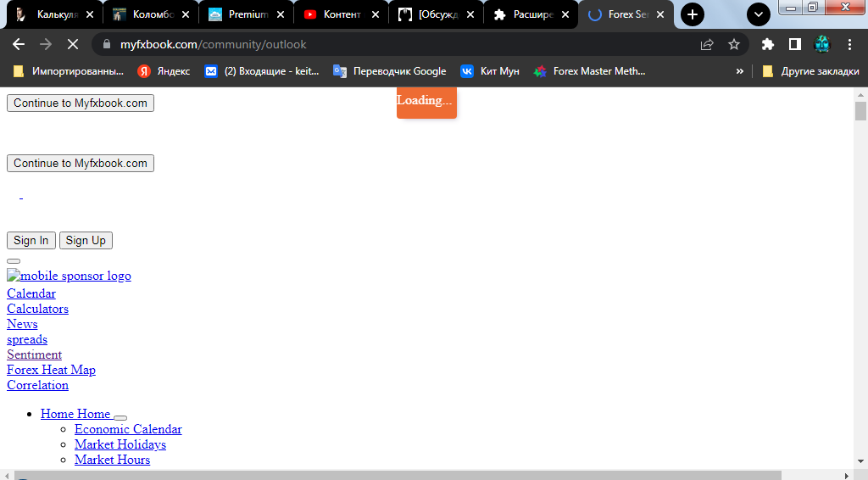Open the Market Holidays link

point(120,444)
